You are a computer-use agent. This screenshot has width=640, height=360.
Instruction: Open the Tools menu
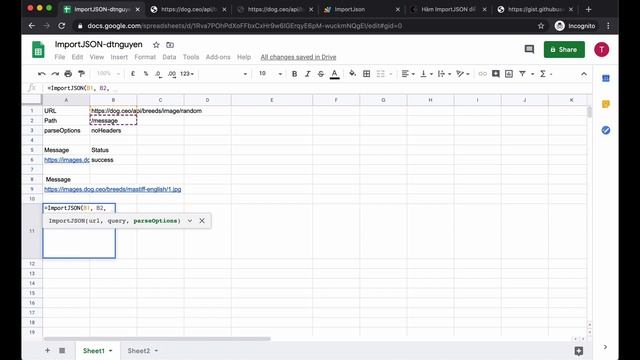point(191,57)
